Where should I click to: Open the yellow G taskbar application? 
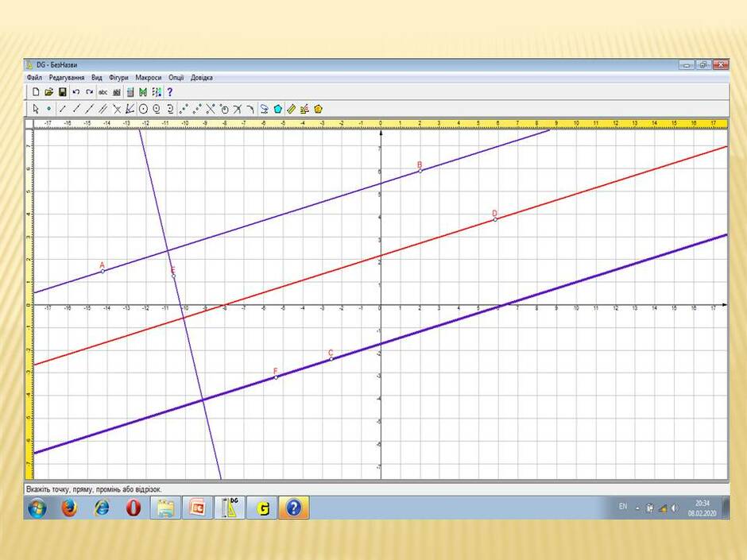pyautogui.click(x=261, y=508)
